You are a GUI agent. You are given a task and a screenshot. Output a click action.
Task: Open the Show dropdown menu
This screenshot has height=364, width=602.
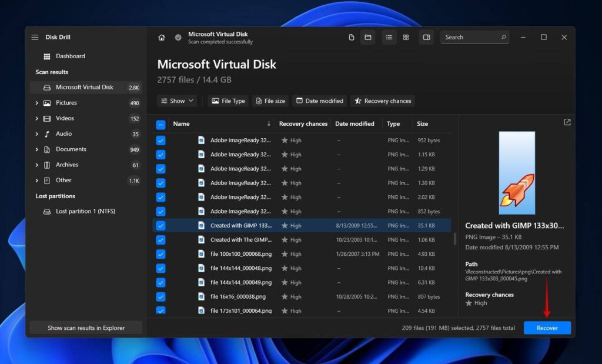click(176, 101)
